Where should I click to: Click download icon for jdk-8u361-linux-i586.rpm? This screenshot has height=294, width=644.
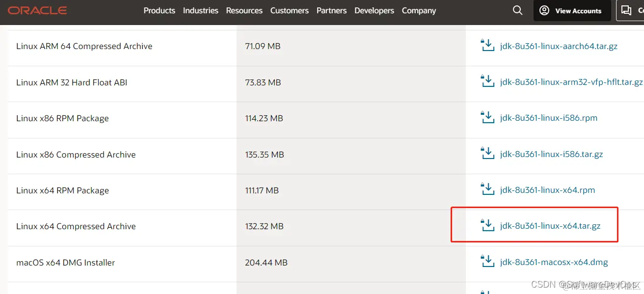click(487, 117)
